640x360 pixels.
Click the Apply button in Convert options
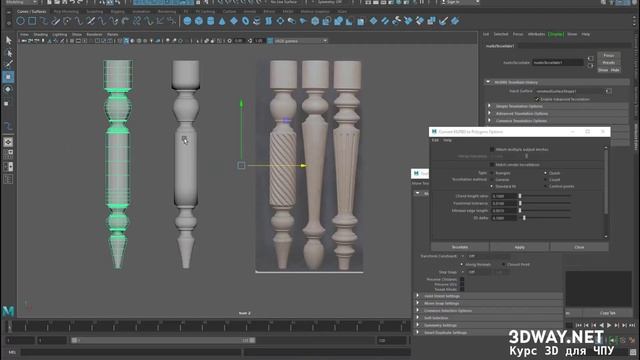coord(519,247)
